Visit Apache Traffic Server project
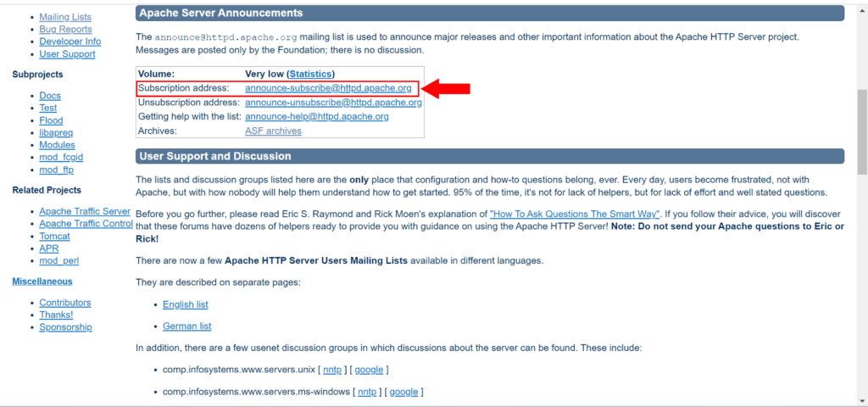Viewport: 868px width, 407px height. [85, 211]
